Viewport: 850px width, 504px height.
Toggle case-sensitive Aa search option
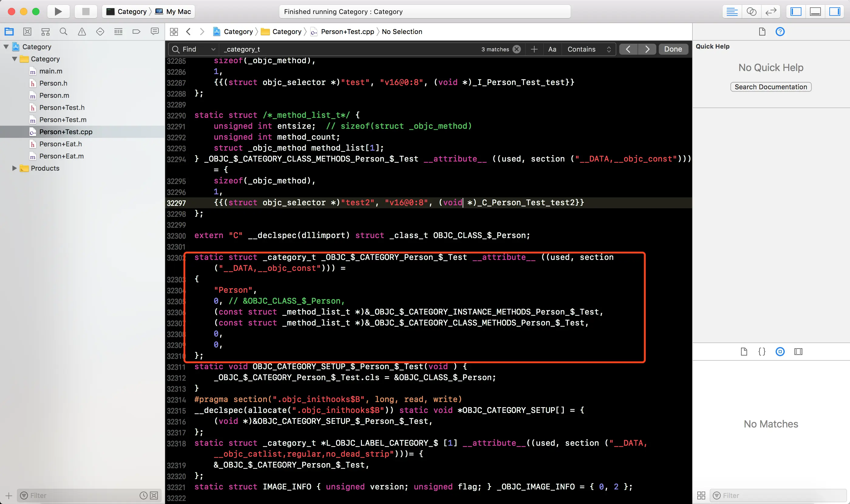point(552,49)
